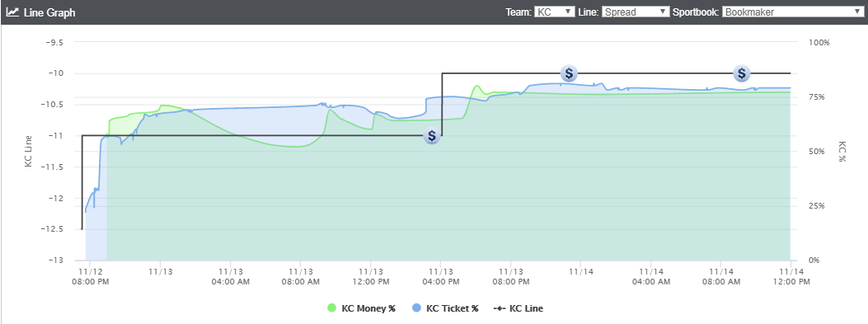Open the Line dropdown showing Spread

click(636, 12)
